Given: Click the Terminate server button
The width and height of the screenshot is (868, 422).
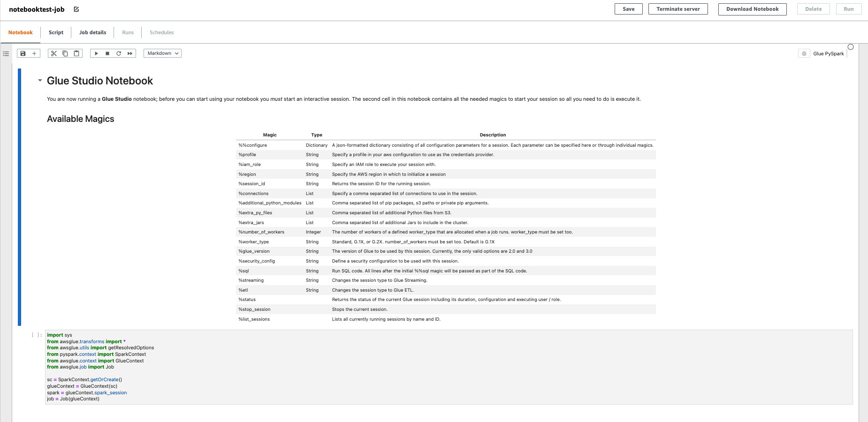Looking at the screenshot, I should [678, 8].
